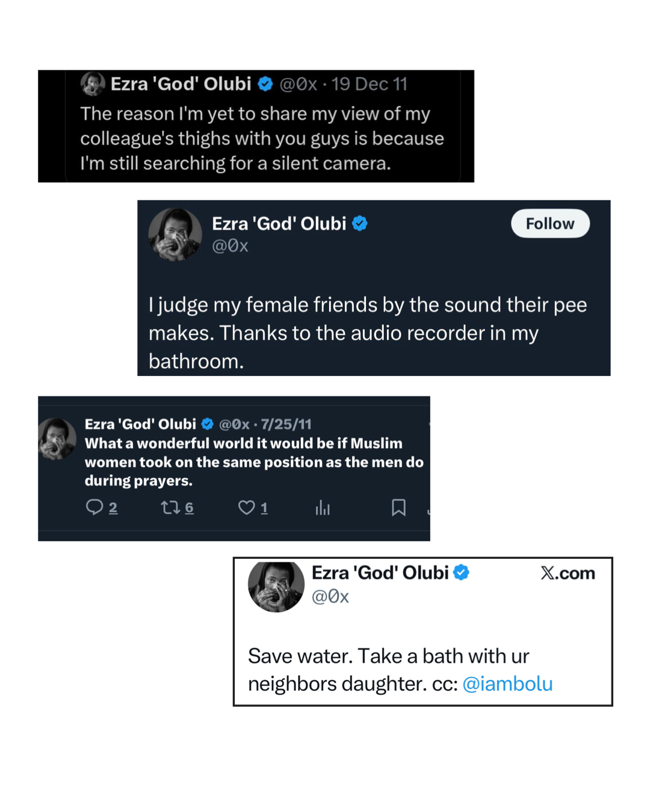
Task: Open the profile avatar beside the Follow button tweet
Action: (175, 235)
